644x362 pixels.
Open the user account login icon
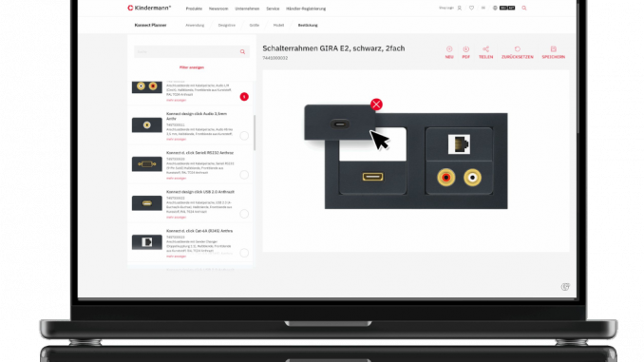pyautogui.click(x=459, y=8)
